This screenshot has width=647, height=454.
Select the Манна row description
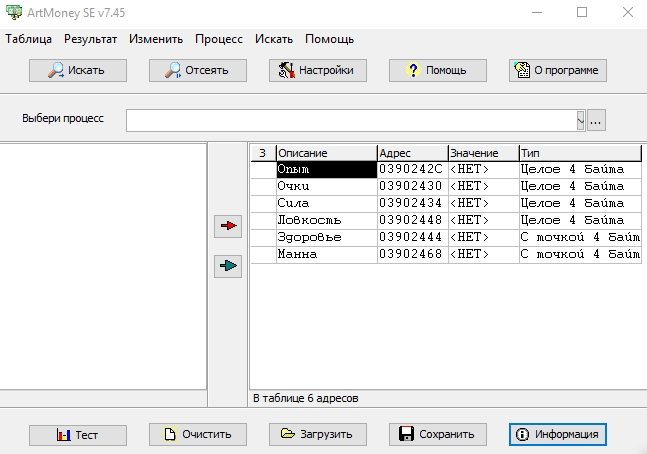coord(326,254)
